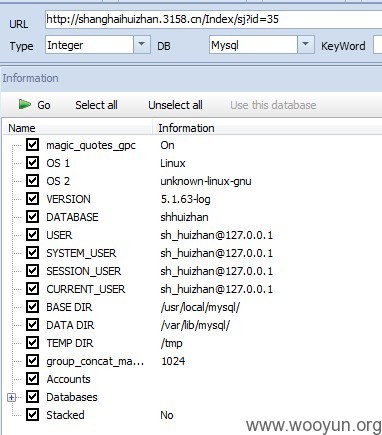Click the KeyWord input field

pyautogui.click(x=378, y=45)
